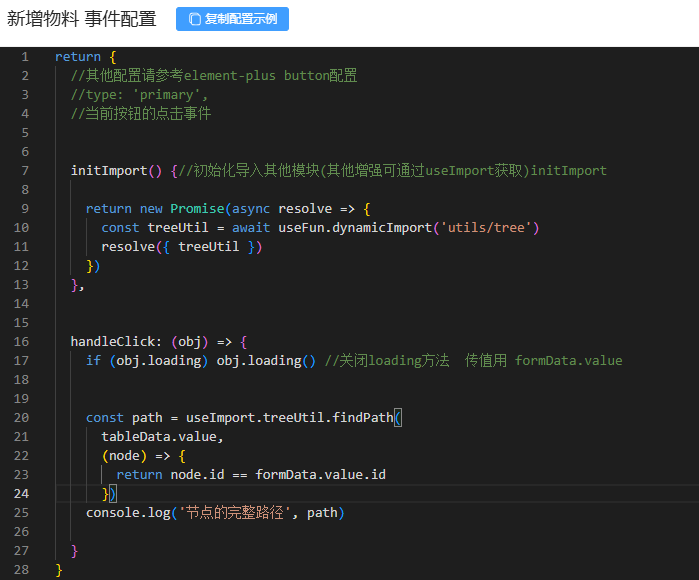This screenshot has width=699, height=580.
Task: Click resolve({ treeUtil }) on line 11
Action: 181,246
